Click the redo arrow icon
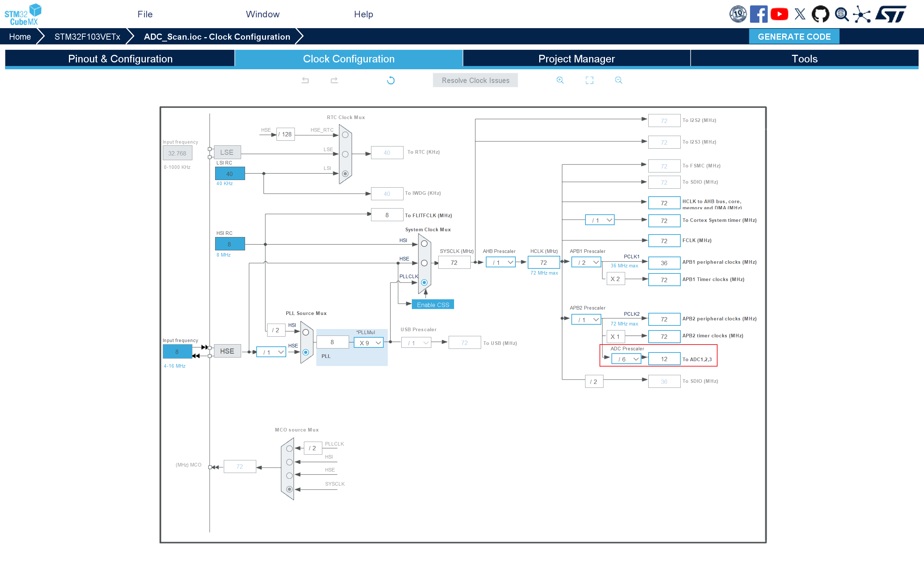 point(334,80)
